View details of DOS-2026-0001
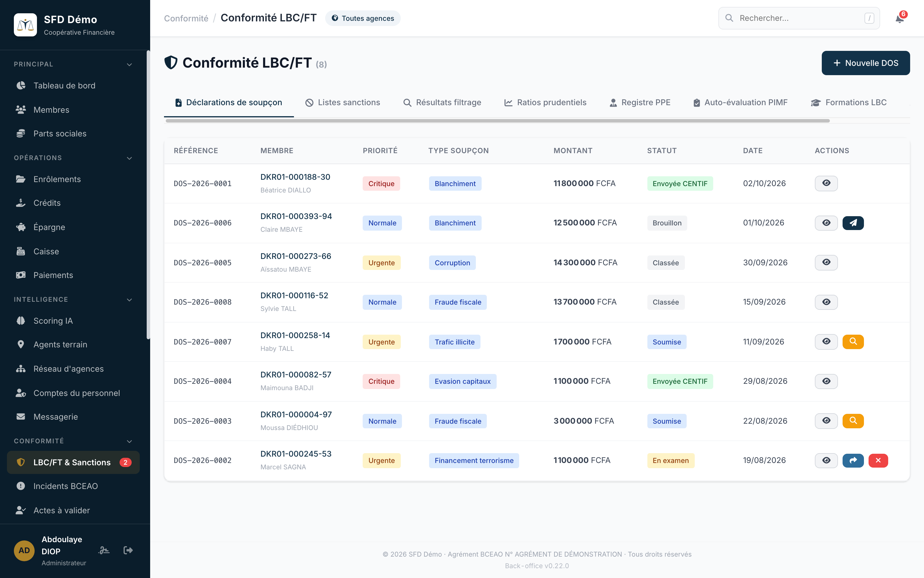Viewport: 924px width, 578px height. tap(826, 184)
